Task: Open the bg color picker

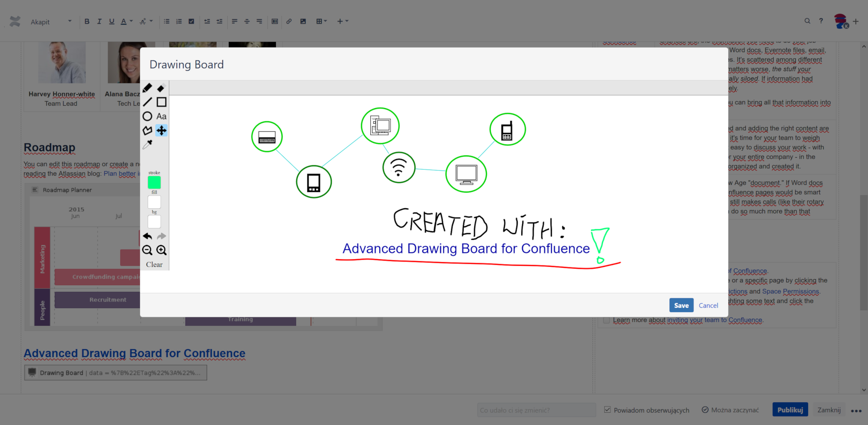Action: click(154, 222)
